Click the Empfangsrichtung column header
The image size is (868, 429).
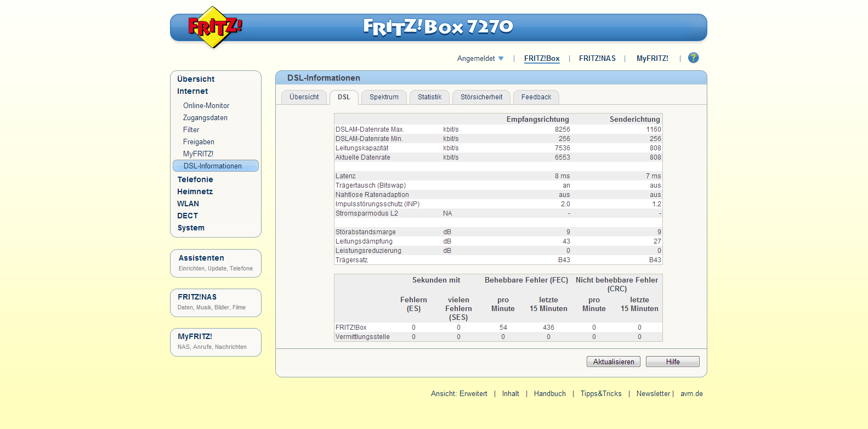tap(537, 119)
